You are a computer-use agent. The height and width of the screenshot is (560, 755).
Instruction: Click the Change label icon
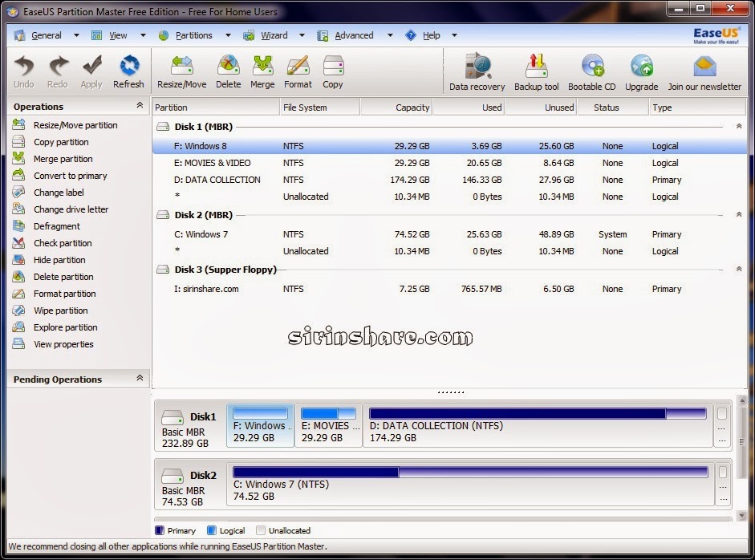tap(18, 192)
